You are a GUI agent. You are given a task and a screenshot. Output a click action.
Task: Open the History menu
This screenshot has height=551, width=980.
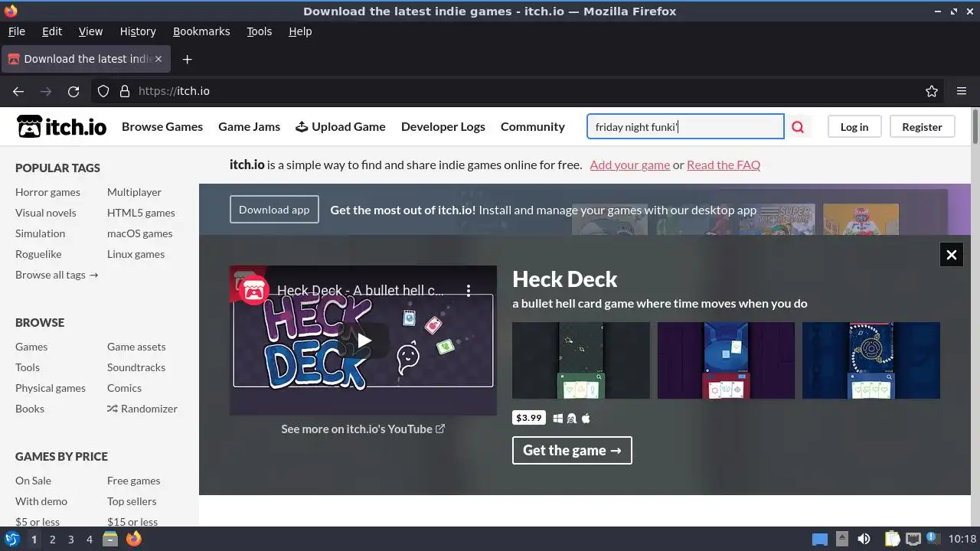click(x=138, y=31)
